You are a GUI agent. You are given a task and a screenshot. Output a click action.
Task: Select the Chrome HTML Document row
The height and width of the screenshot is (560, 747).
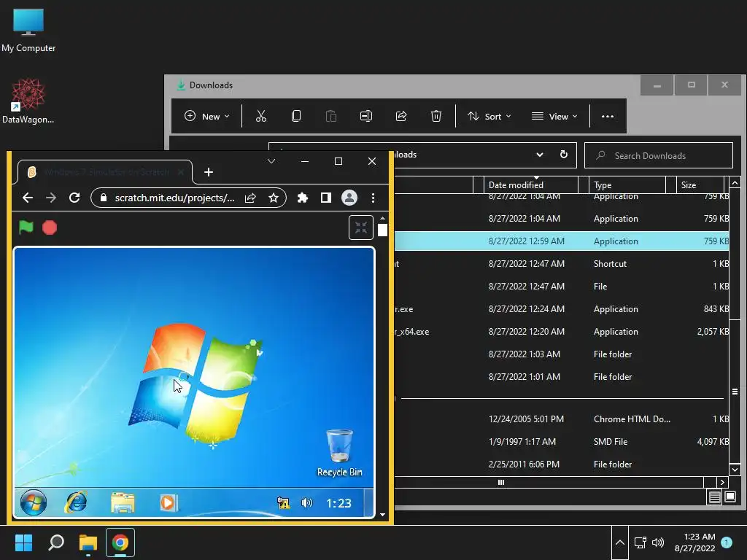point(561,419)
